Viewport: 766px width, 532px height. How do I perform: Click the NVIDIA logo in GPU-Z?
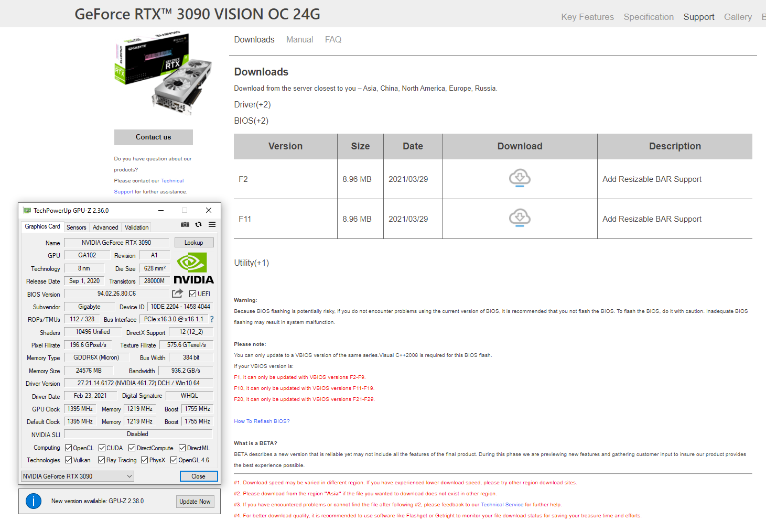pos(193,268)
